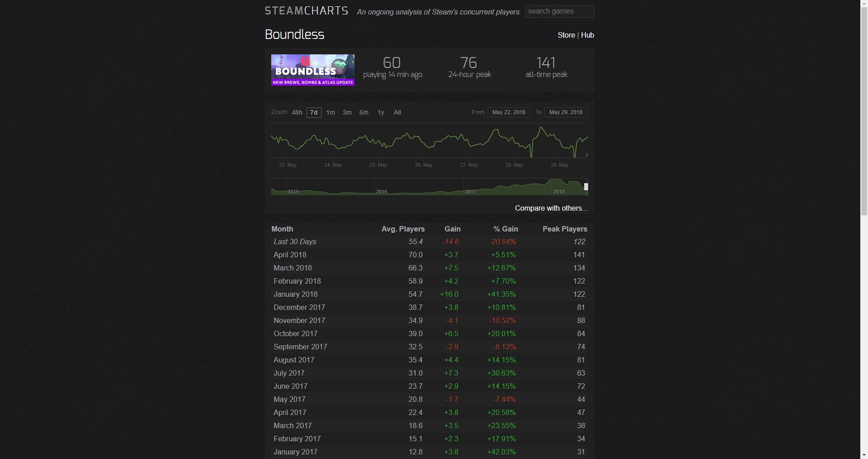Viewport: 868px width, 459px height.
Task: Click the % Gain column header
Action: (x=506, y=229)
